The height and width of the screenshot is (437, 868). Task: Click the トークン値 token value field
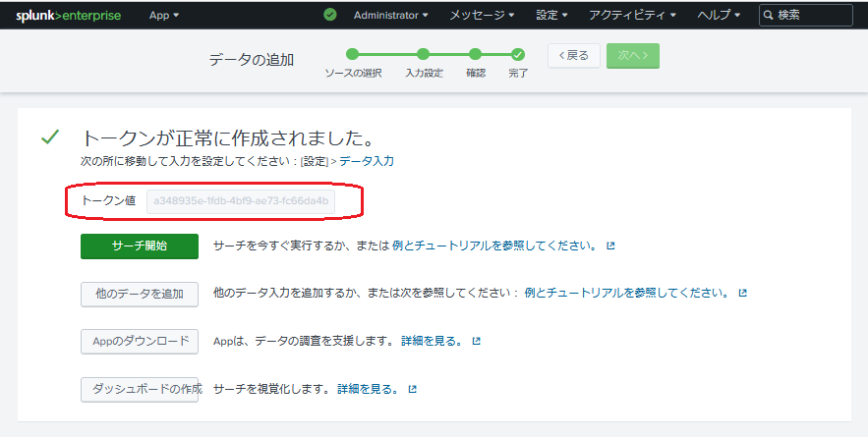[241, 201]
